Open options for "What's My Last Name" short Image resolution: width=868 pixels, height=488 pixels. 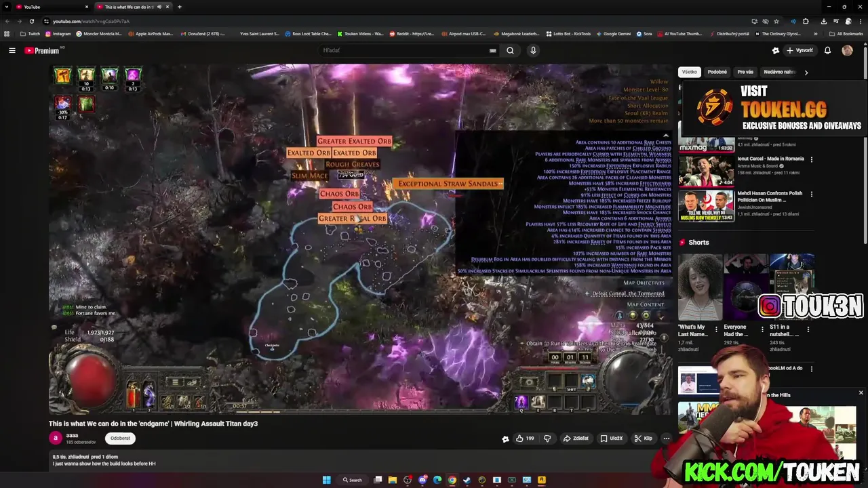[x=716, y=329]
